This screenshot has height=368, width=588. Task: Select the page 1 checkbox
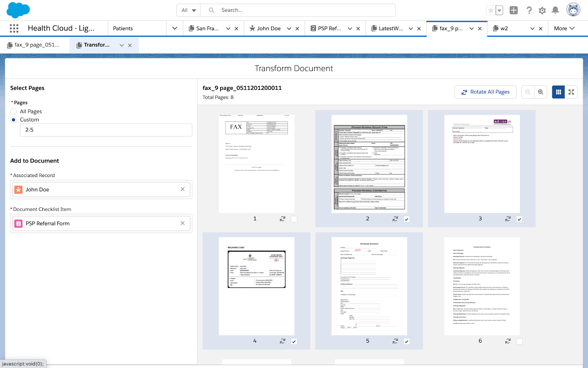tap(294, 219)
